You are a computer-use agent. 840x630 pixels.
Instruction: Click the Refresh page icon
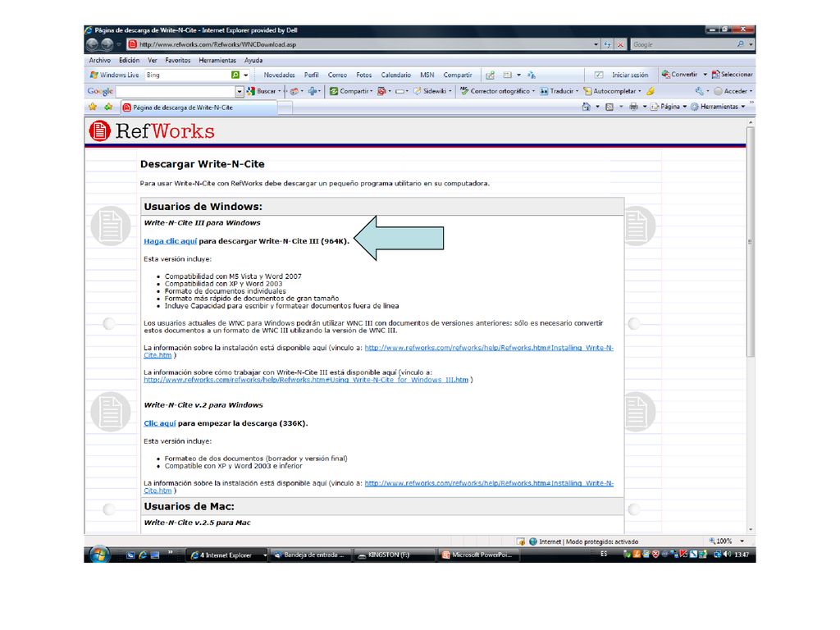607,44
